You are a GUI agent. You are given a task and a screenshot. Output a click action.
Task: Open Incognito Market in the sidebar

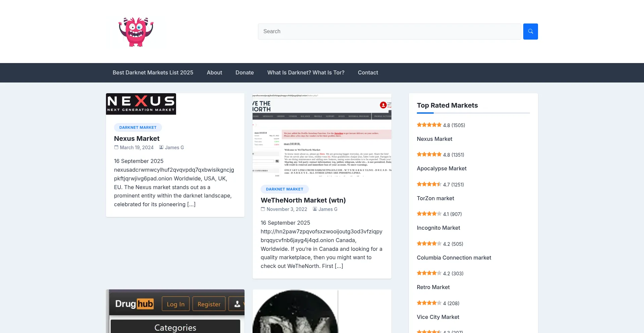438,228
